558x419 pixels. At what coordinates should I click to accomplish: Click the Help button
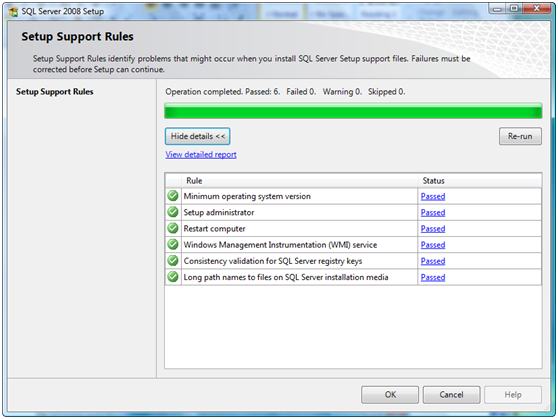(513, 395)
